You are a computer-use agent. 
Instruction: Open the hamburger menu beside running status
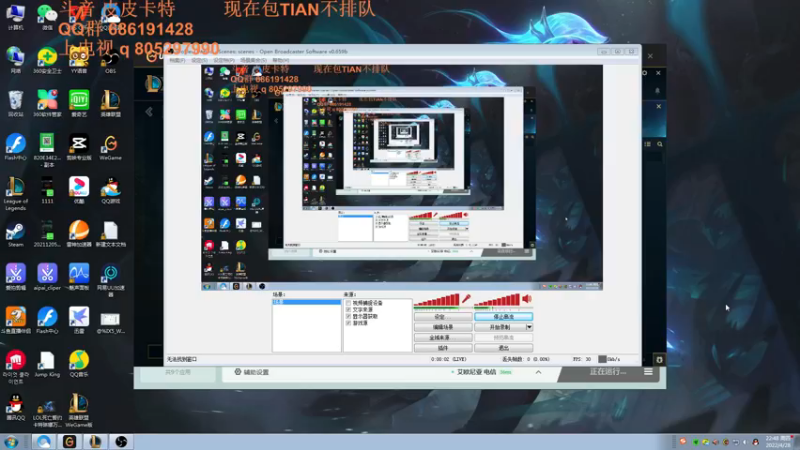click(x=648, y=372)
